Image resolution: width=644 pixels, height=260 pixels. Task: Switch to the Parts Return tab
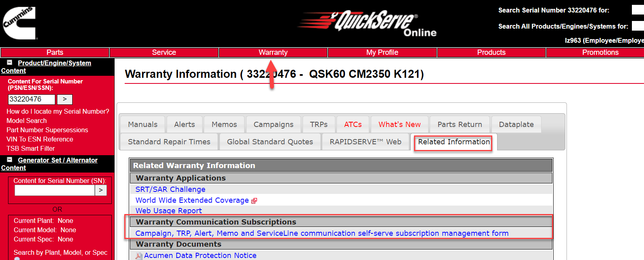coord(460,125)
